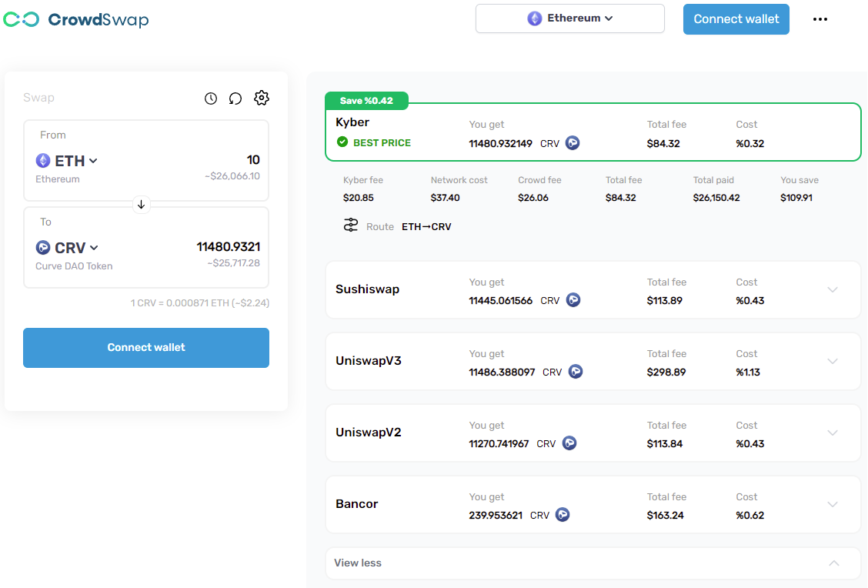Click the CRV token icon in Bancor's row
Screen dimensions: 868x588
(x=562, y=514)
